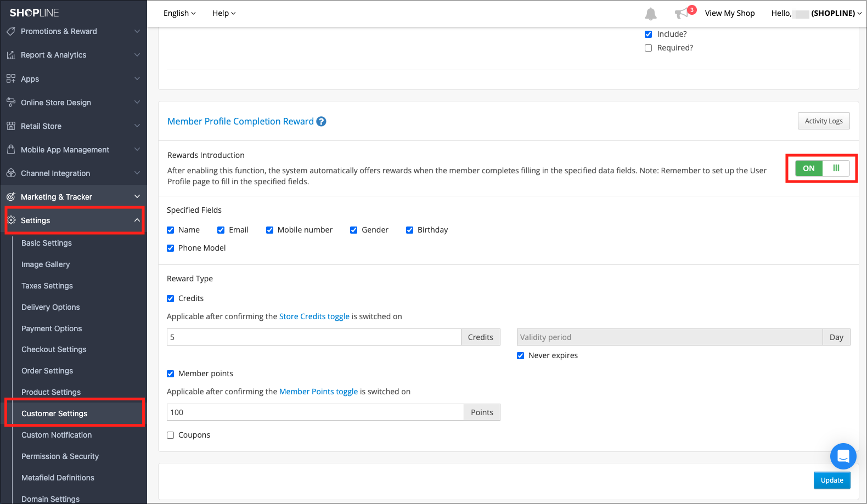Screen dimensions: 867x504
Task: Open Customer Settings in sidebar
Action: [x=54, y=414]
